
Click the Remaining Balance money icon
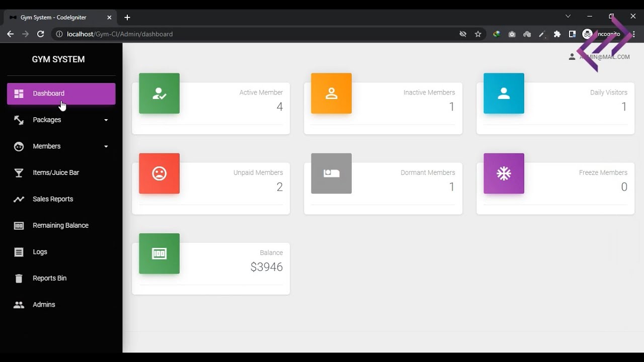tap(19, 226)
